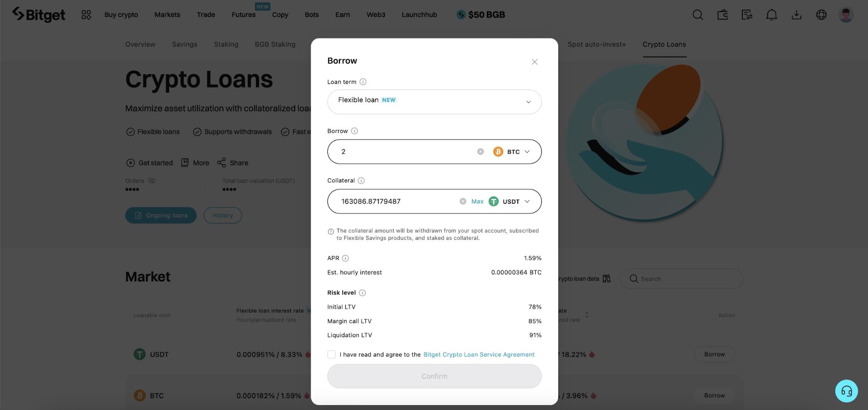868x410 pixels.
Task: Open the notifications bell
Action: click(x=772, y=15)
